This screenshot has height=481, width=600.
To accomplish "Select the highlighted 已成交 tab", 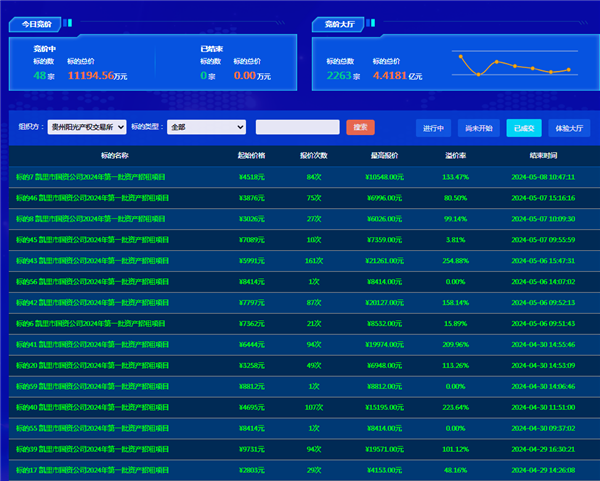I will (523, 128).
